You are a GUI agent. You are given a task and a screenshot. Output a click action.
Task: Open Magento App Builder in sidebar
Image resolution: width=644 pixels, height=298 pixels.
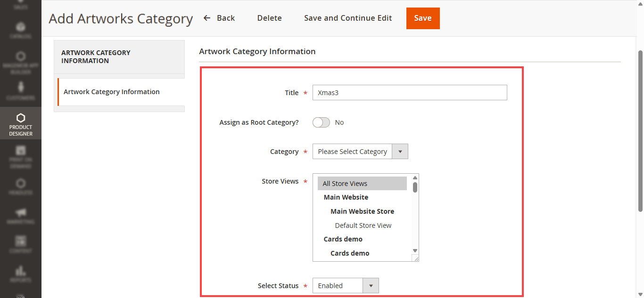[x=20, y=62]
